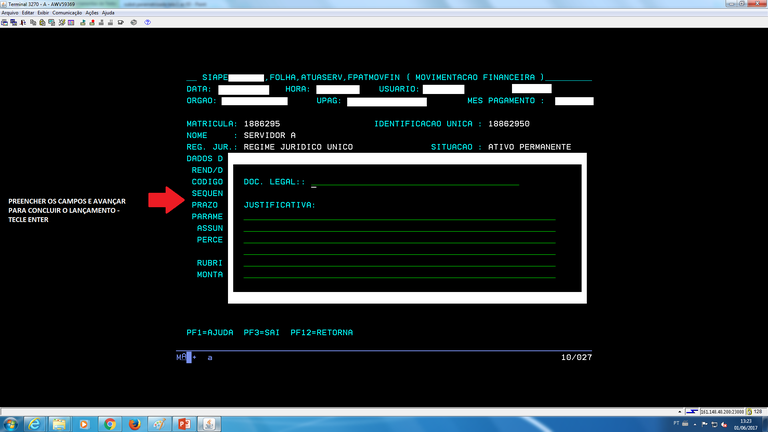Screen dimensions: 768x432
Task: Click the door-shaped disconnect toolbar icon
Action: coord(23,23)
